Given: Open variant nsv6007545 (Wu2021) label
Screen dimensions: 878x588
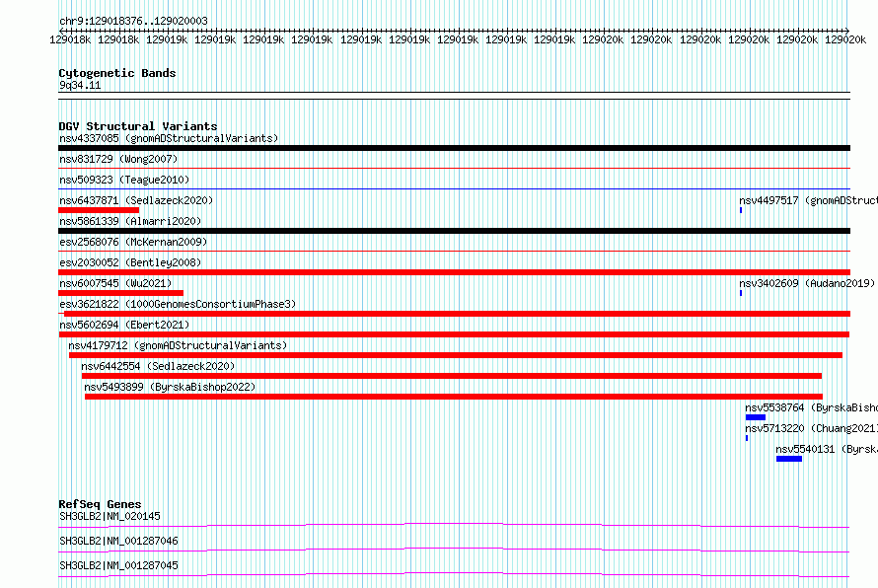Looking at the screenshot, I should tap(115, 283).
